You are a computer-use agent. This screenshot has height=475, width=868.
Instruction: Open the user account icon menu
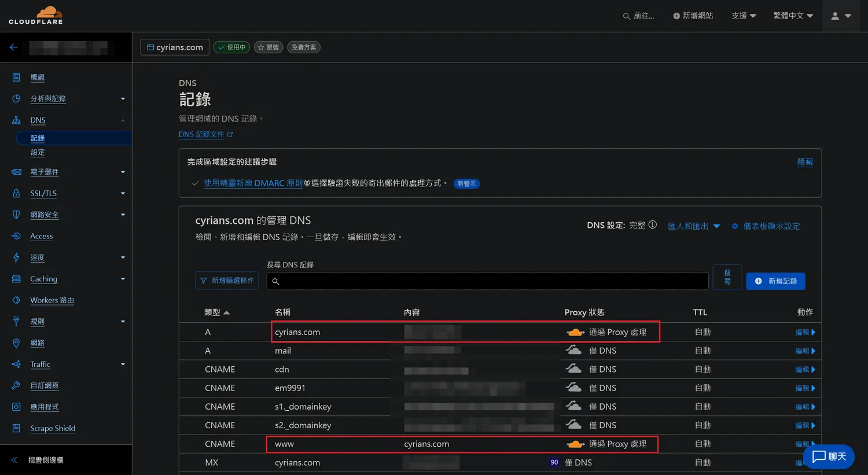point(840,16)
